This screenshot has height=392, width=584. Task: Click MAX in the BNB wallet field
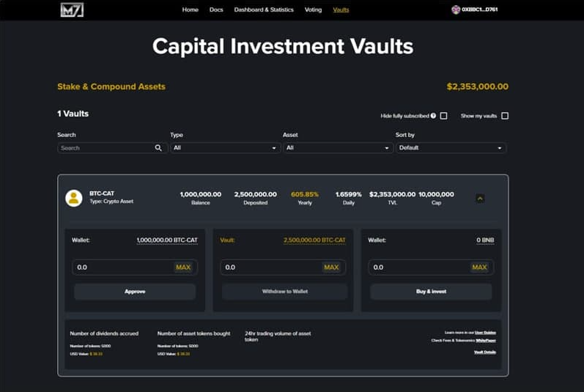(x=479, y=267)
